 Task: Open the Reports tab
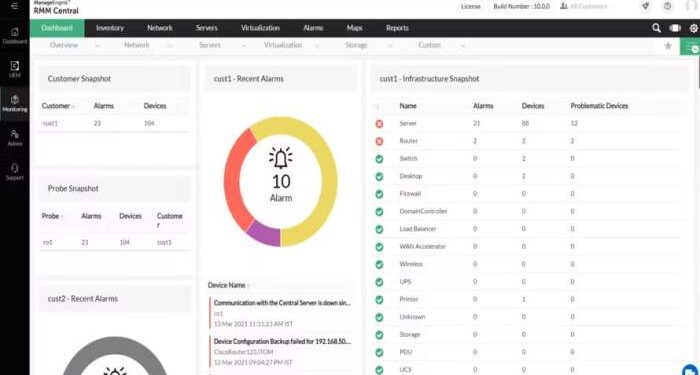click(x=397, y=28)
